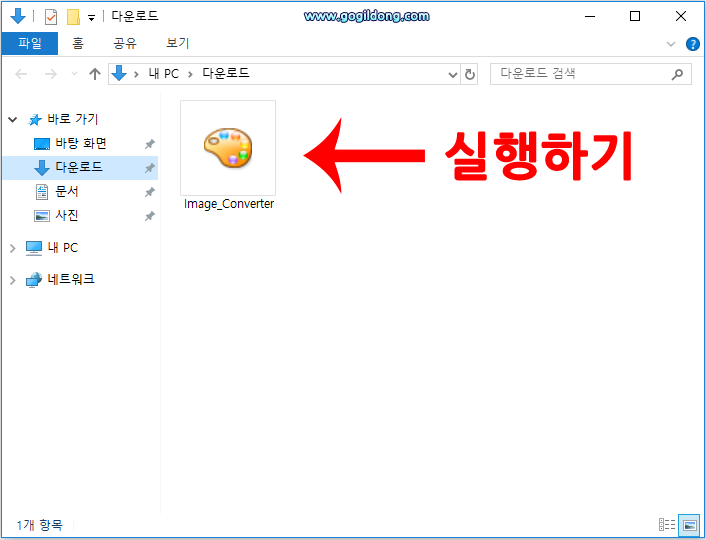
Task: Select 네트워크 in the navigation pane
Action: click(71, 279)
